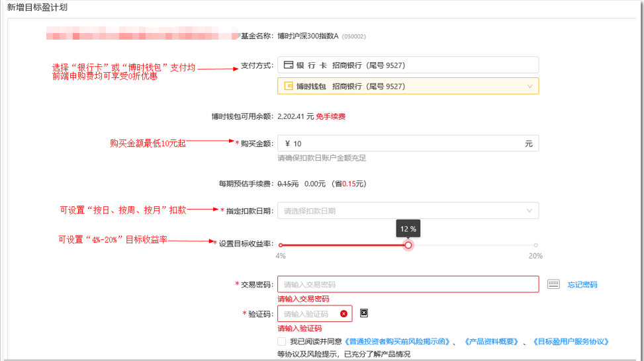Click the debit date dropdown arrow
Viewport: 644px width, 361px height.
[529, 211]
